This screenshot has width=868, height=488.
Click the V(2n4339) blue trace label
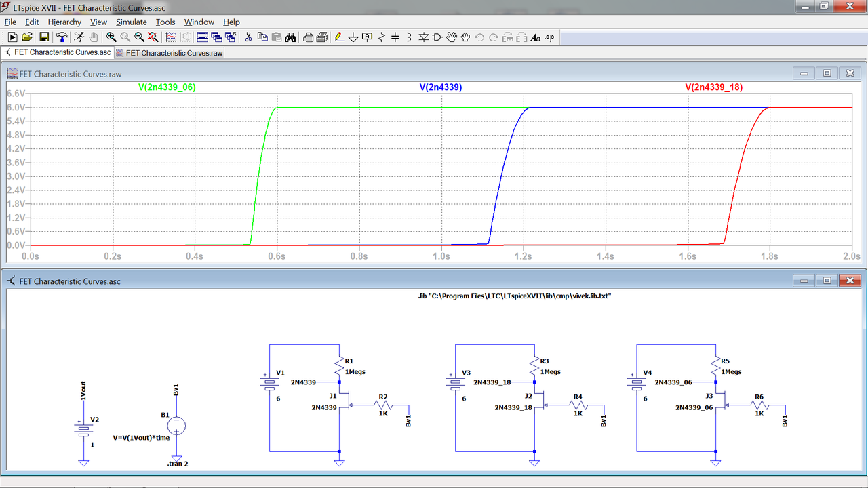440,87
